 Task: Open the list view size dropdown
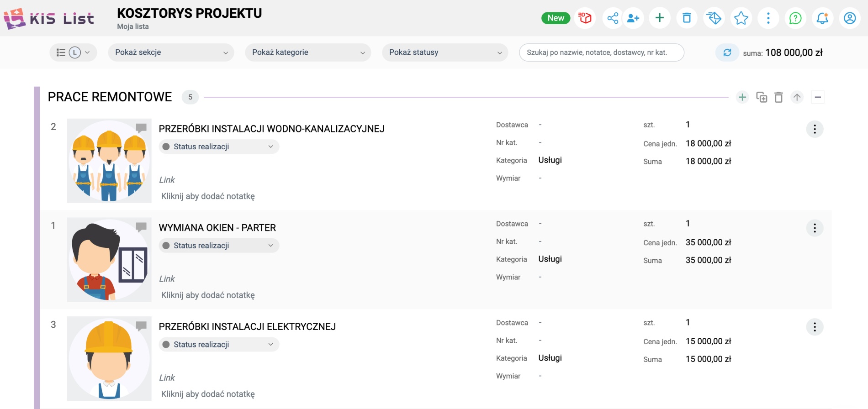pos(73,52)
